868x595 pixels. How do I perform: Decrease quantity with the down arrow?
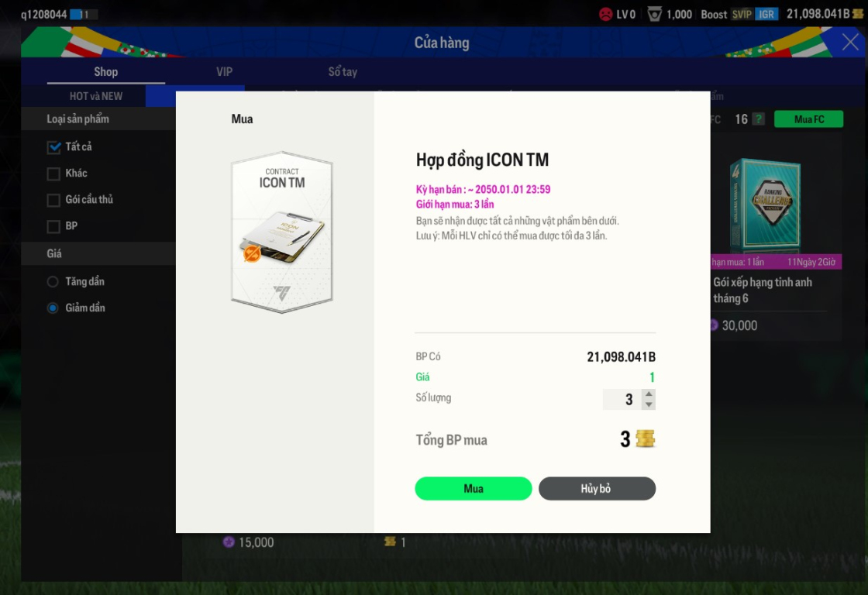pos(649,404)
